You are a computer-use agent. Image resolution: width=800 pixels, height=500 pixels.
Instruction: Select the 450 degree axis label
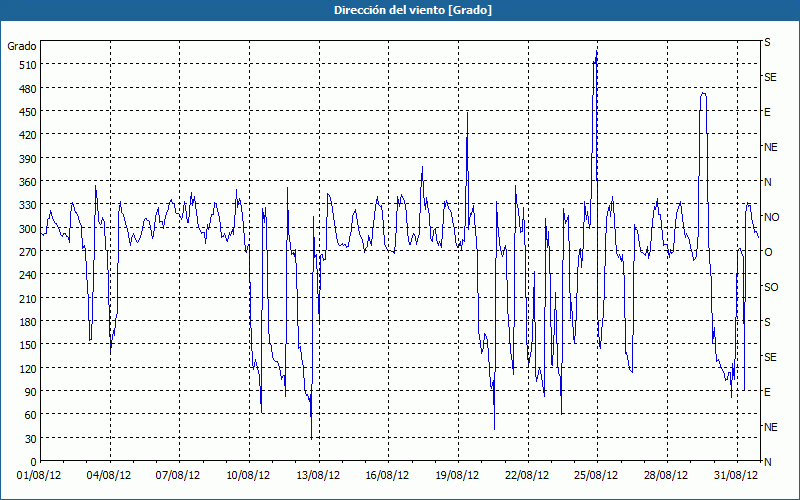click(27, 112)
